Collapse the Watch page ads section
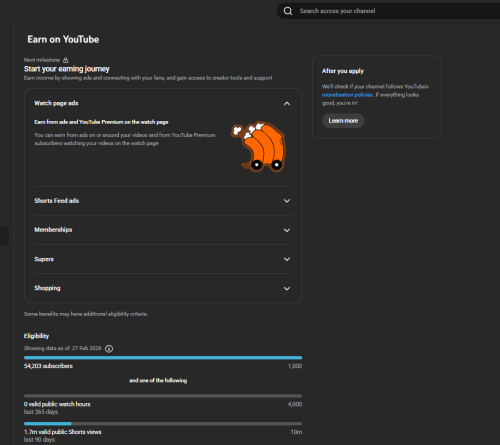The height and width of the screenshot is (445, 500). 287,104
